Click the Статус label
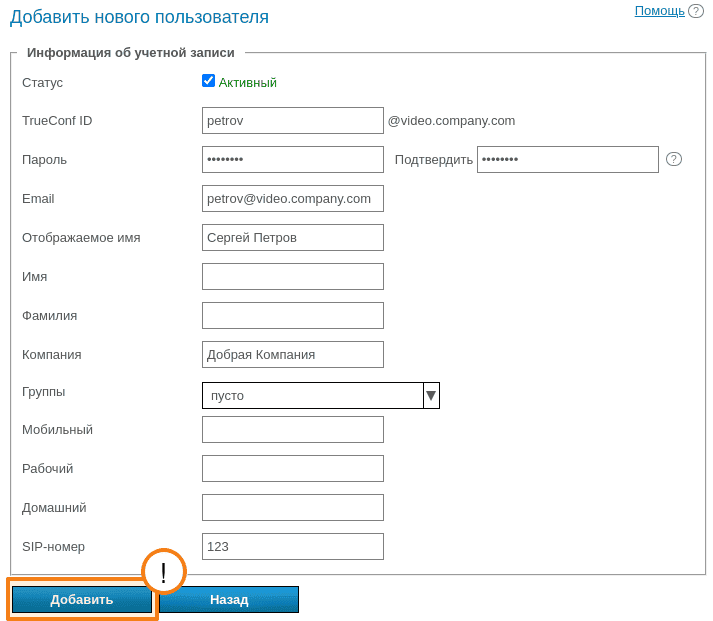713x621 pixels. pos(42,83)
